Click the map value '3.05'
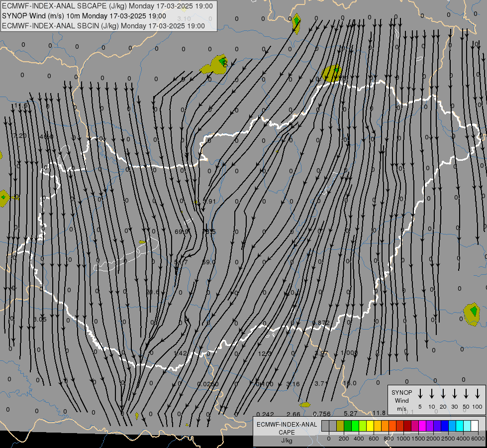Image resolution: width=487 pixels, height=448 pixels. (40, 319)
